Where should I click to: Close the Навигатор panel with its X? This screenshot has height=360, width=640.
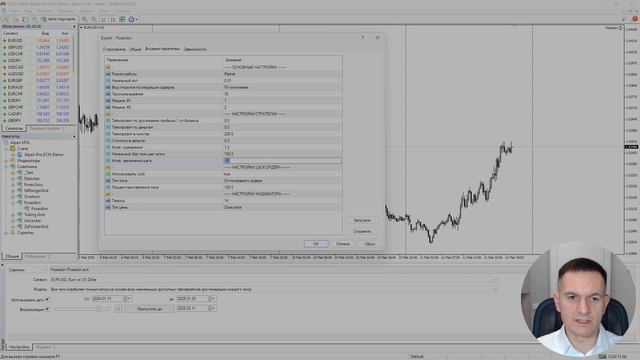pos(74,136)
